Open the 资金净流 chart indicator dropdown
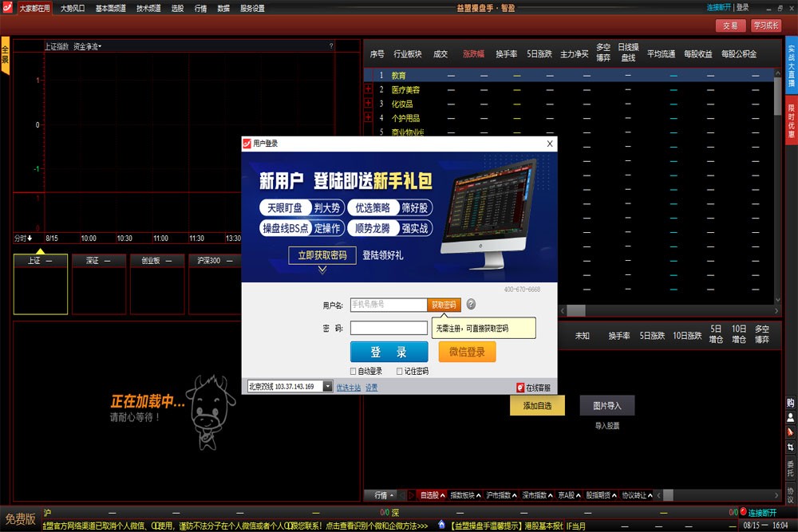798x532 pixels. (x=88, y=46)
